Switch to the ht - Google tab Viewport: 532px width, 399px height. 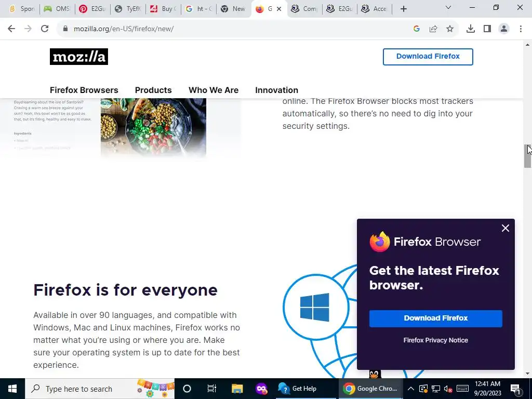click(x=198, y=9)
